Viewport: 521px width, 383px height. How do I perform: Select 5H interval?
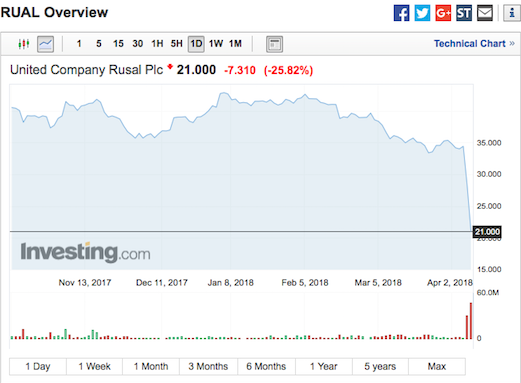click(x=177, y=44)
